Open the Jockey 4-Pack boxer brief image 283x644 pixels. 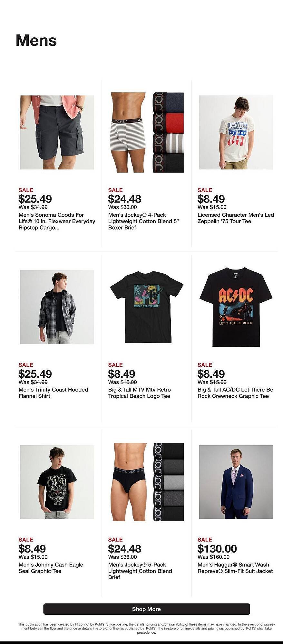click(x=147, y=132)
